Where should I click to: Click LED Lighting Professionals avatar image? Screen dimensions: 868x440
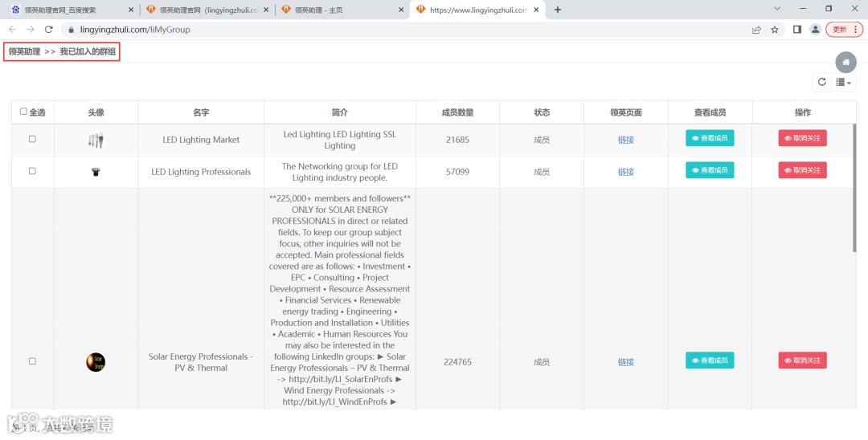point(96,172)
